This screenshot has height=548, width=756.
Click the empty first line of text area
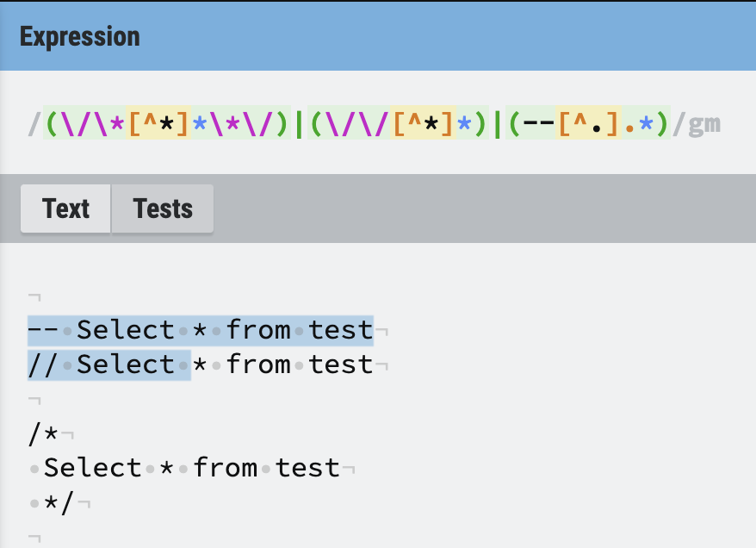pyautogui.click(x=35, y=296)
